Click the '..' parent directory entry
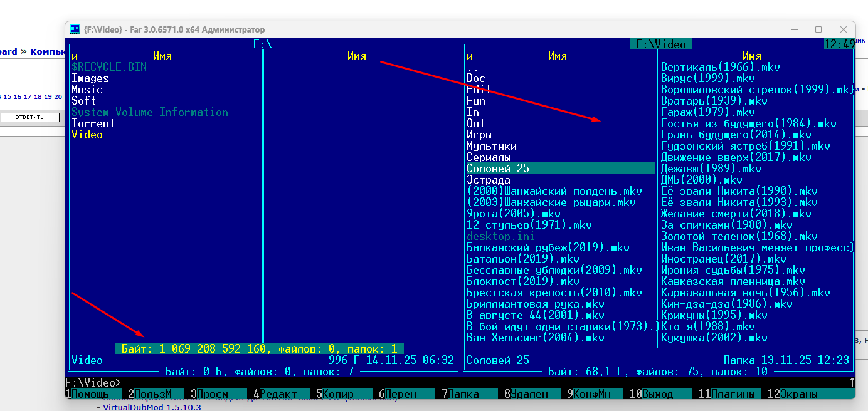This screenshot has width=868, height=411. click(x=472, y=67)
